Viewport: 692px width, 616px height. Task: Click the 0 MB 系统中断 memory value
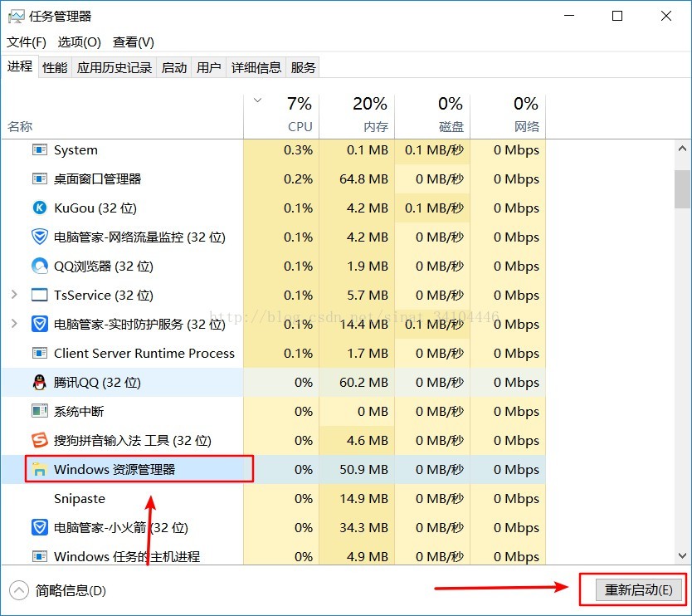[373, 411]
